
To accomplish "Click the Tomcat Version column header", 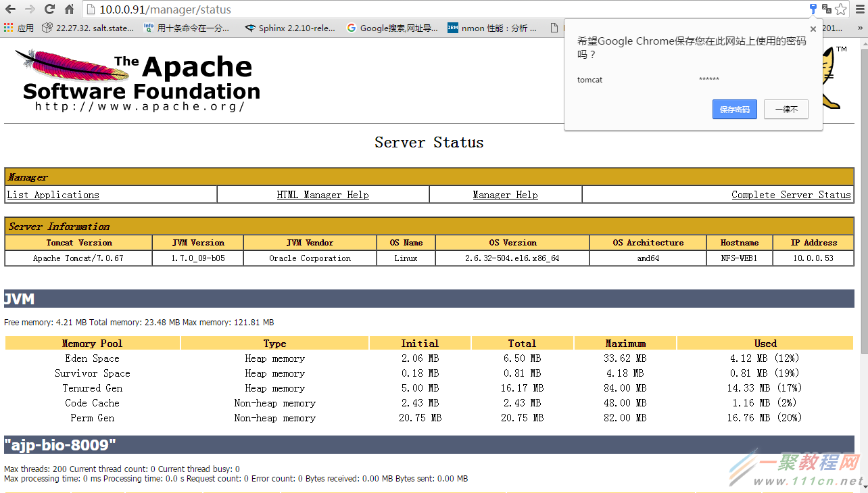I will pyautogui.click(x=79, y=243).
